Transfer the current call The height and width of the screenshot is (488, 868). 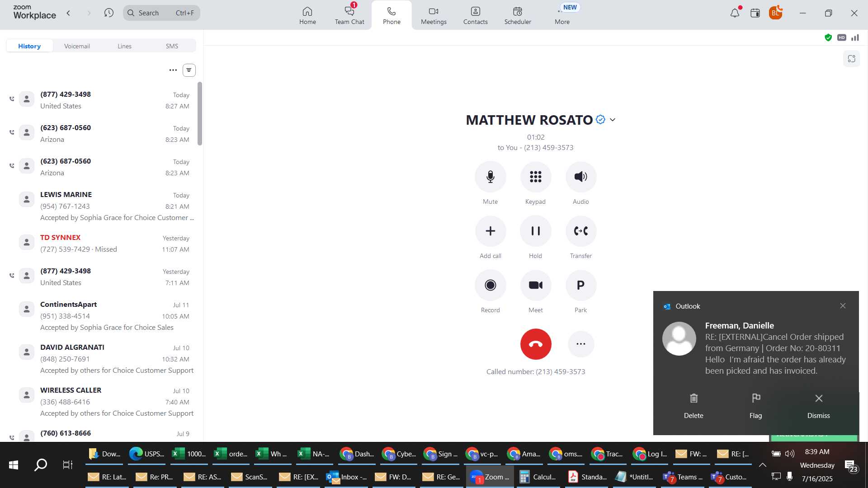coord(580,231)
